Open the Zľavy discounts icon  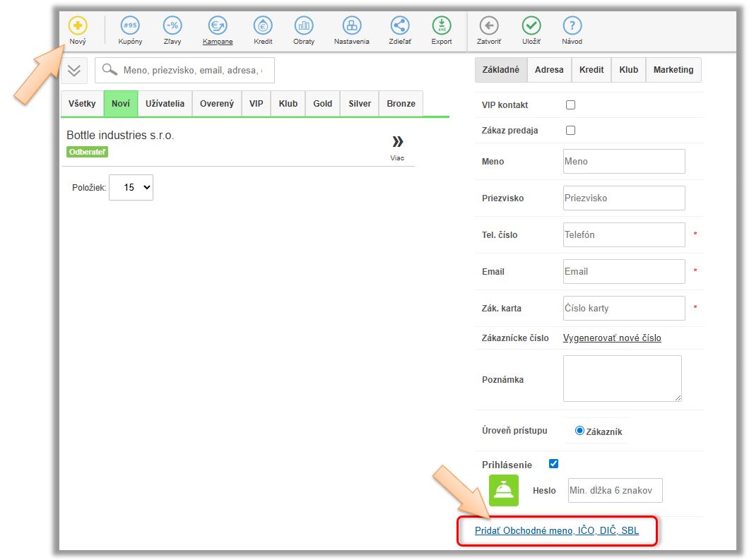pos(172,26)
